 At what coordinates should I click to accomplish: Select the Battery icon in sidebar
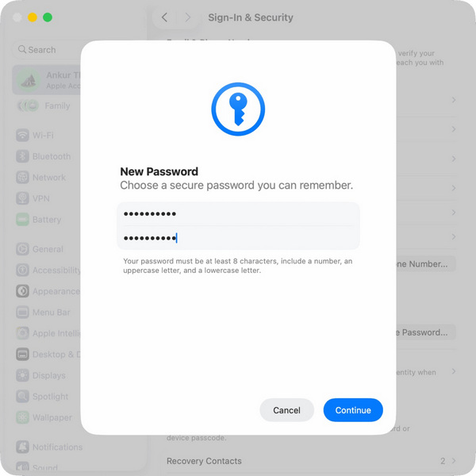(x=22, y=220)
